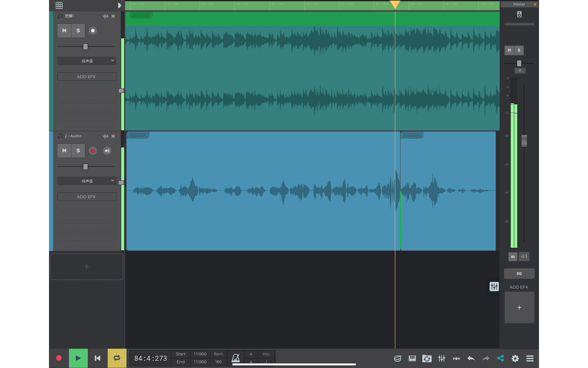The image size is (588, 368).
Task: Open waveform options icon on 2 - Audio track
Action: [106, 136]
